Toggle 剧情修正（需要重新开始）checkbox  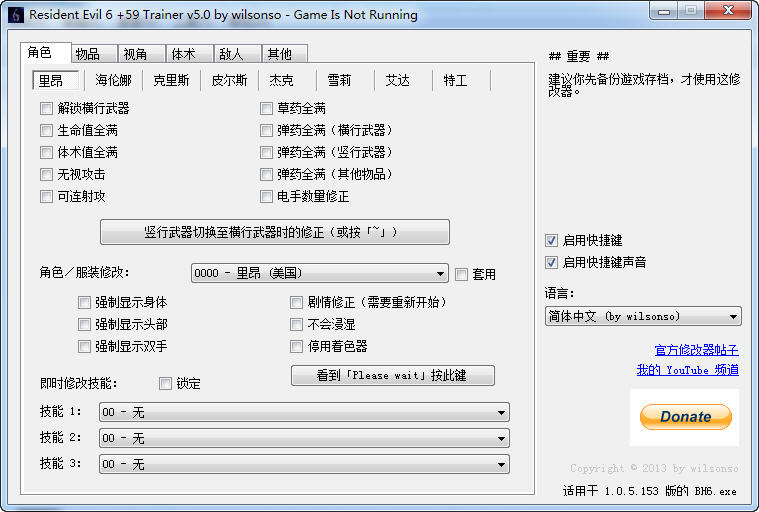pos(296,302)
